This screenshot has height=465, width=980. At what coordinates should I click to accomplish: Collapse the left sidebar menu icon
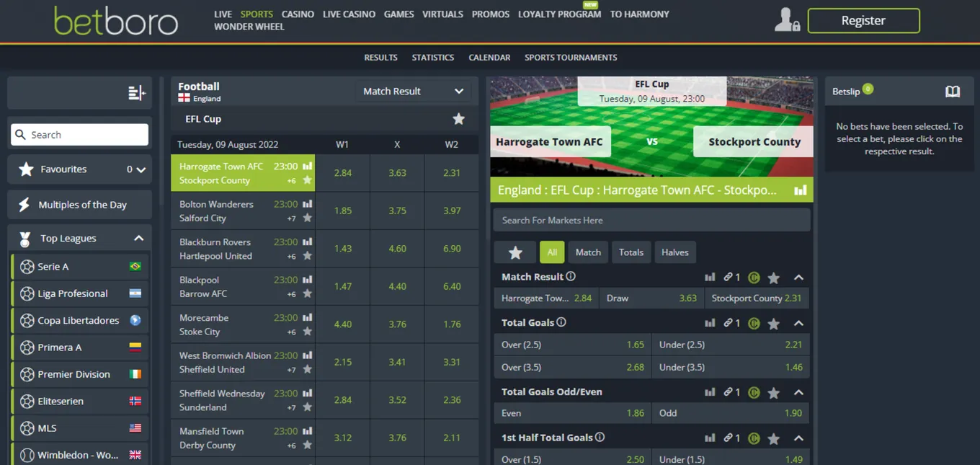137,92
